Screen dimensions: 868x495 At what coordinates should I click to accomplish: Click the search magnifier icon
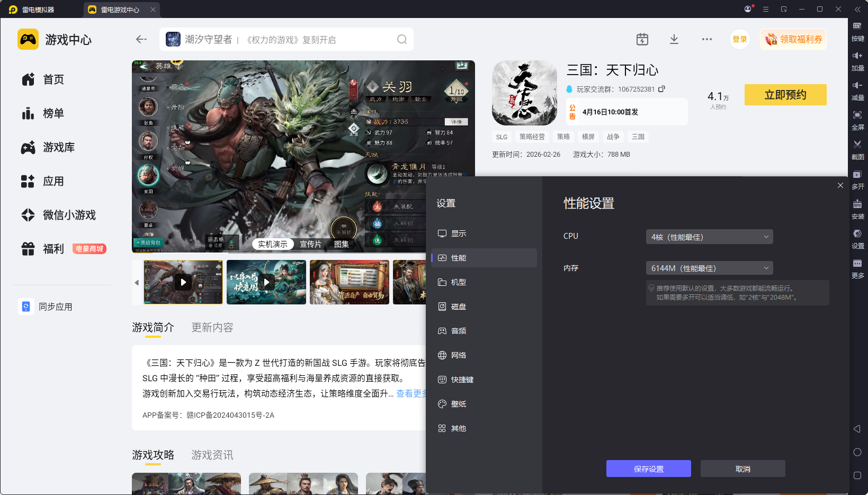[x=402, y=39]
